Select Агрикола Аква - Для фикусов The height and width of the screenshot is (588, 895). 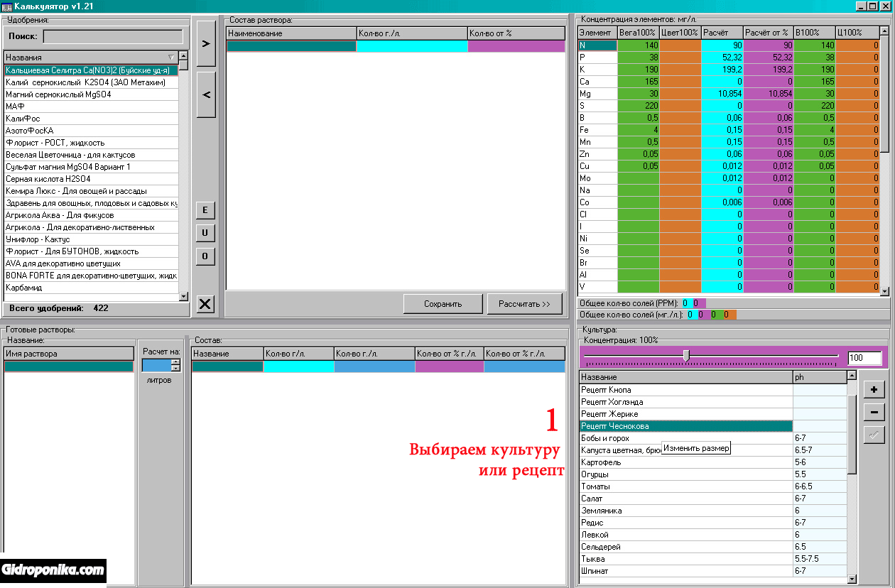pyautogui.click(x=90, y=215)
